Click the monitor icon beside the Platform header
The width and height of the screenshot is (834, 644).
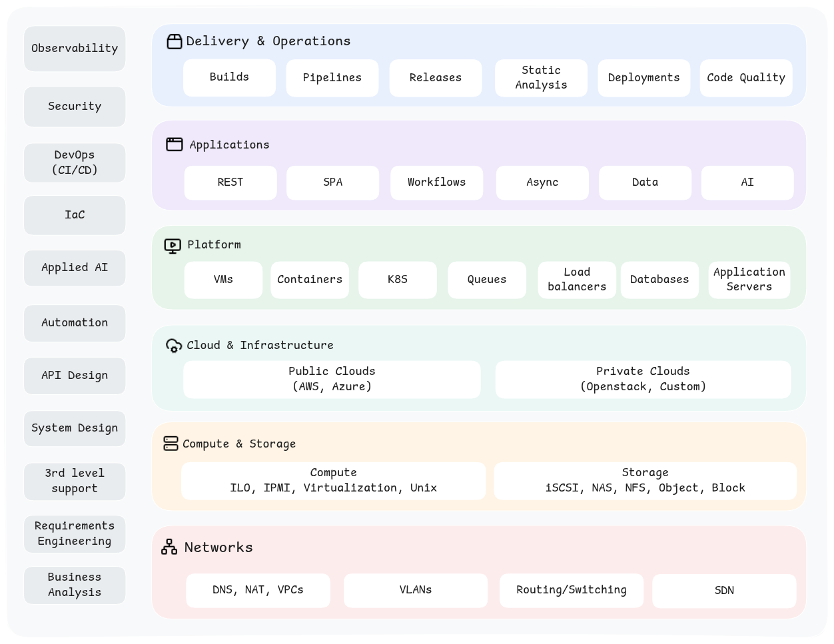coord(173,245)
